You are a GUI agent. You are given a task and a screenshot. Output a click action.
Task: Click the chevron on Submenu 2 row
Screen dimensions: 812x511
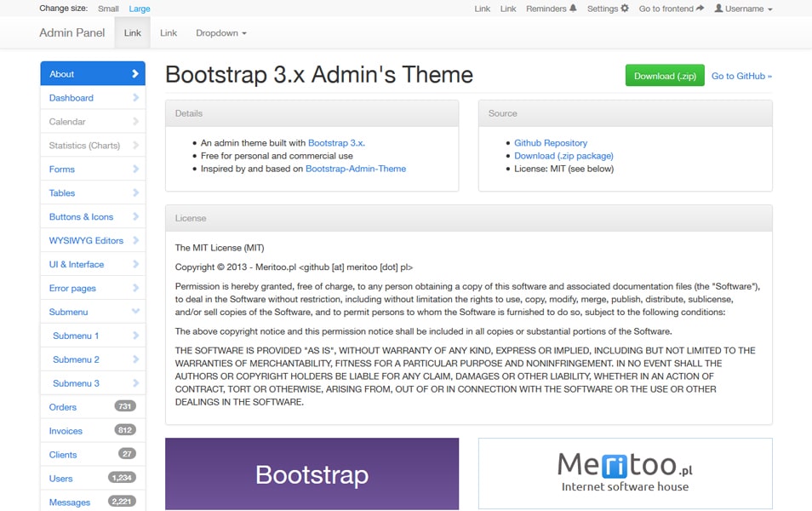pos(135,359)
